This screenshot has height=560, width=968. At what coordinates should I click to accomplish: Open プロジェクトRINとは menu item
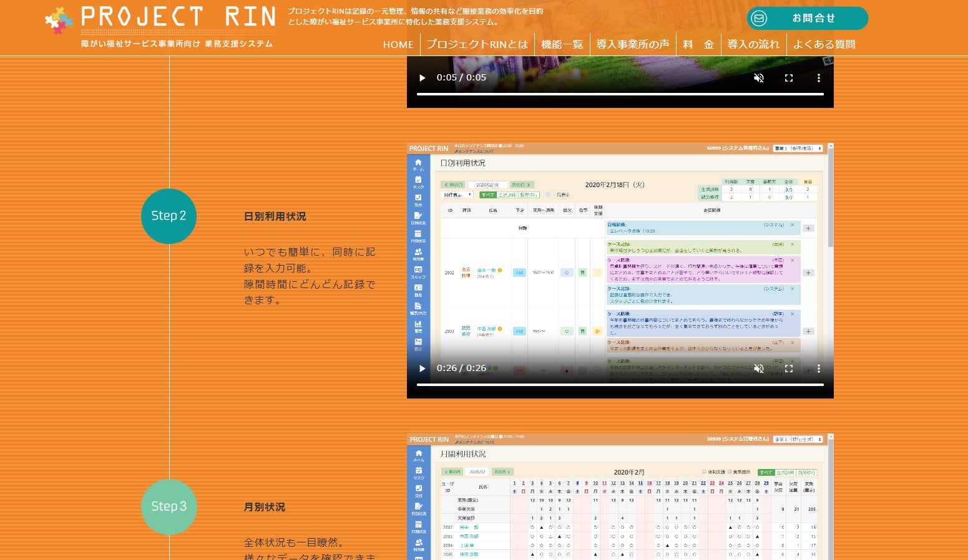click(477, 44)
